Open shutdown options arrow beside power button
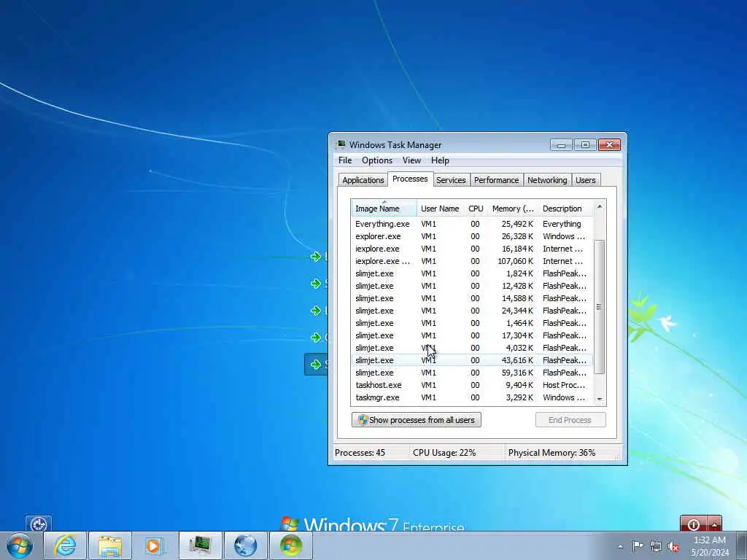 click(x=715, y=524)
